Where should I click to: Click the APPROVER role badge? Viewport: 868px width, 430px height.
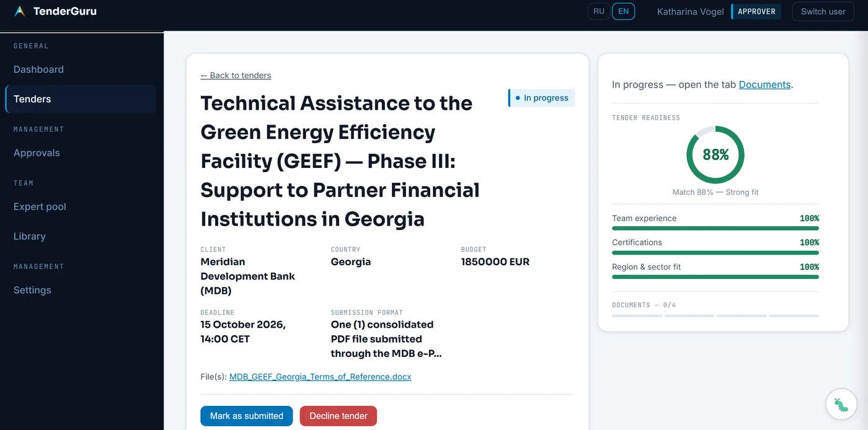tap(756, 11)
